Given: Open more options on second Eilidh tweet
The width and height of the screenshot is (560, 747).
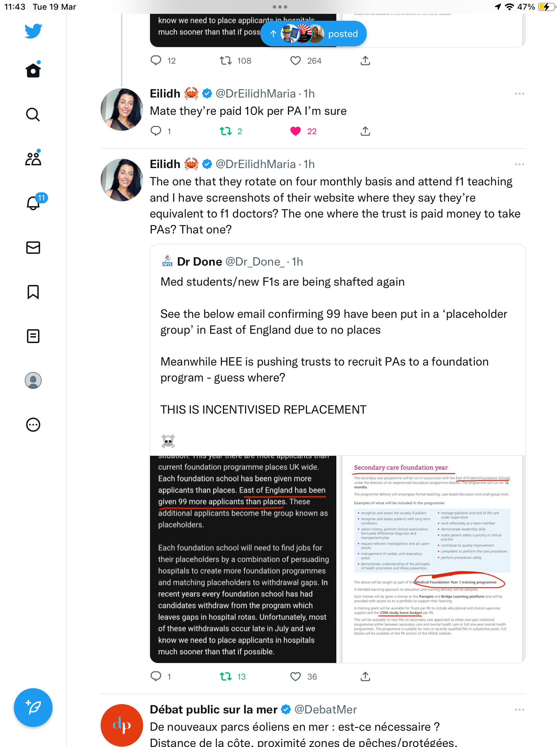Looking at the screenshot, I should [x=519, y=164].
